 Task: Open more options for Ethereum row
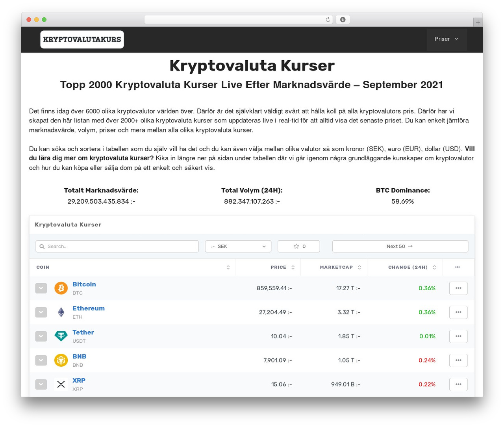458,312
